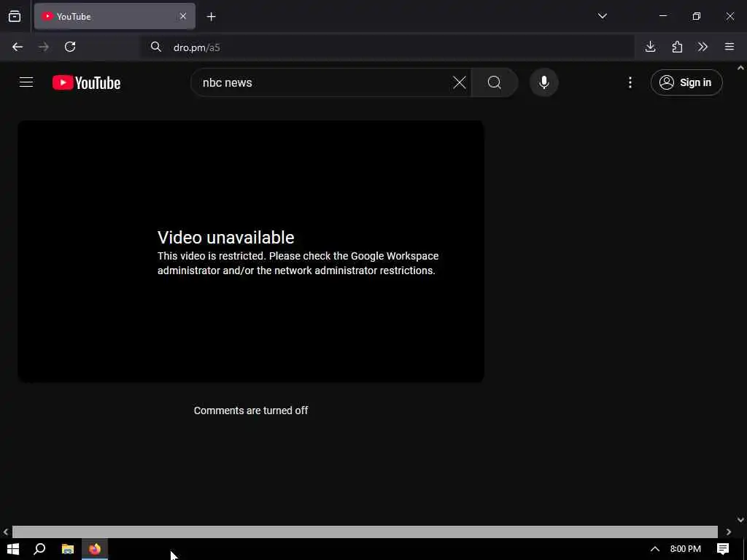Click the horizontal scrollbar left arrow
The width and height of the screenshot is (747, 560).
point(6,532)
